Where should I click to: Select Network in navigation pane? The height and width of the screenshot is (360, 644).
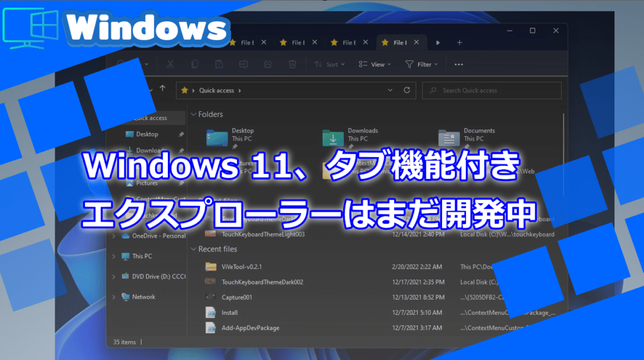click(144, 297)
